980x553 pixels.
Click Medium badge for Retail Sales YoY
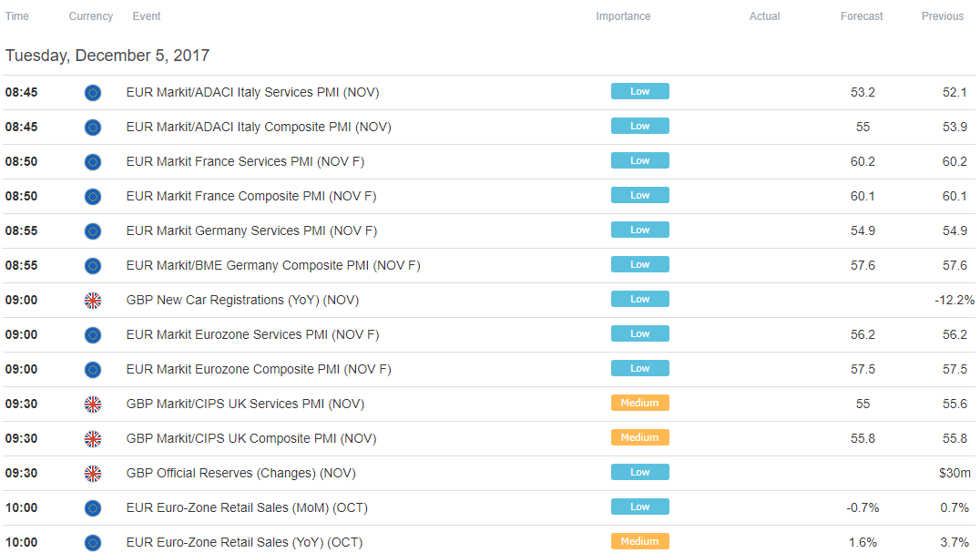[x=640, y=541]
